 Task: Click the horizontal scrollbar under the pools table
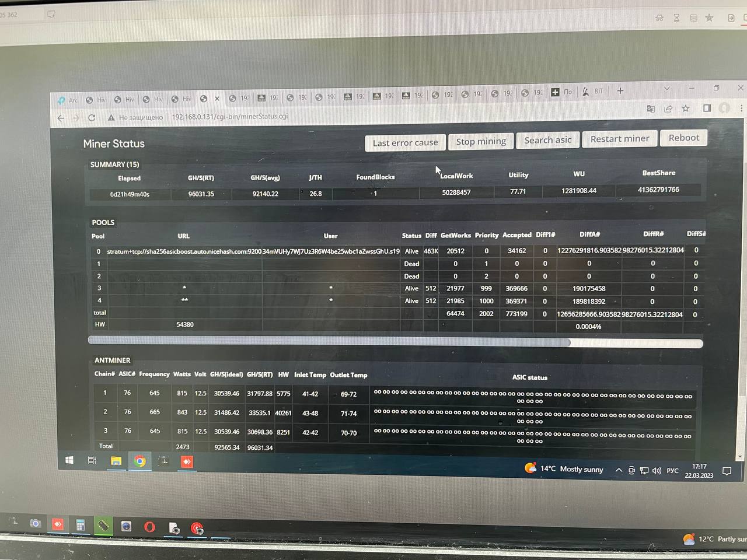point(395,341)
